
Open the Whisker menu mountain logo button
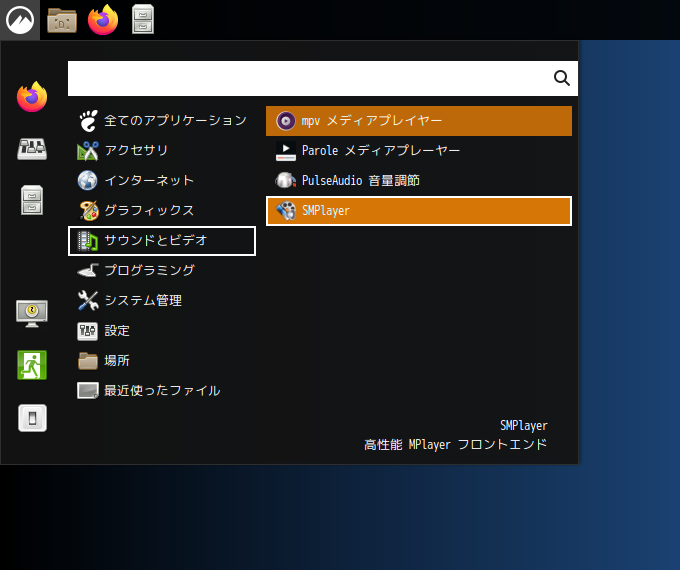pyautogui.click(x=20, y=20)
